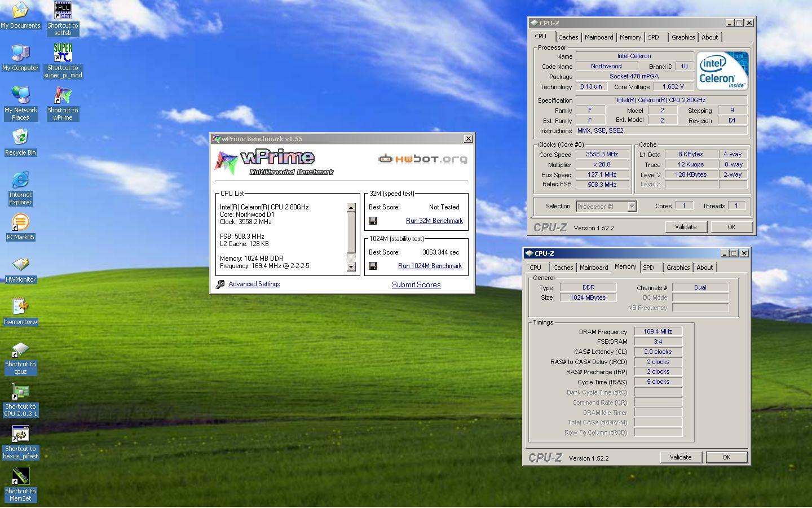
Task: Click the Intel Celeron inside logo
Action: point(722,71)
